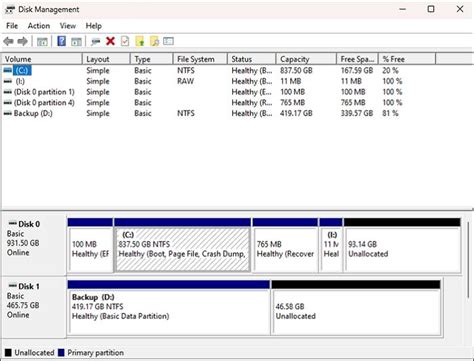The width and height of the screenshot is (474, 361).
Task: Click drive icon beside (I:) in volume list
Action: (8, 81)
